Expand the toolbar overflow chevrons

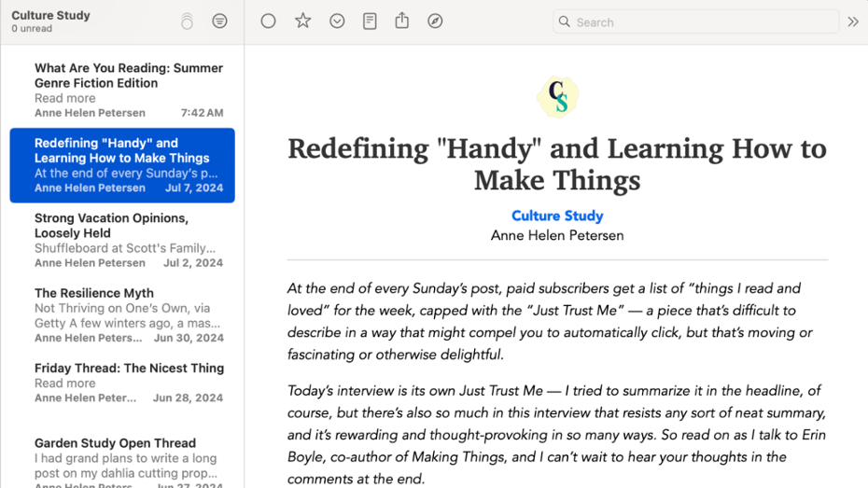[x=852, y=21]
